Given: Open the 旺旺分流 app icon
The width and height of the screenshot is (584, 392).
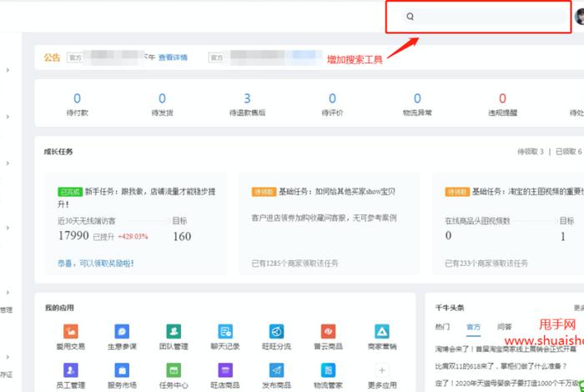Looking at the screenshot, I should click(x=277, y=331).
